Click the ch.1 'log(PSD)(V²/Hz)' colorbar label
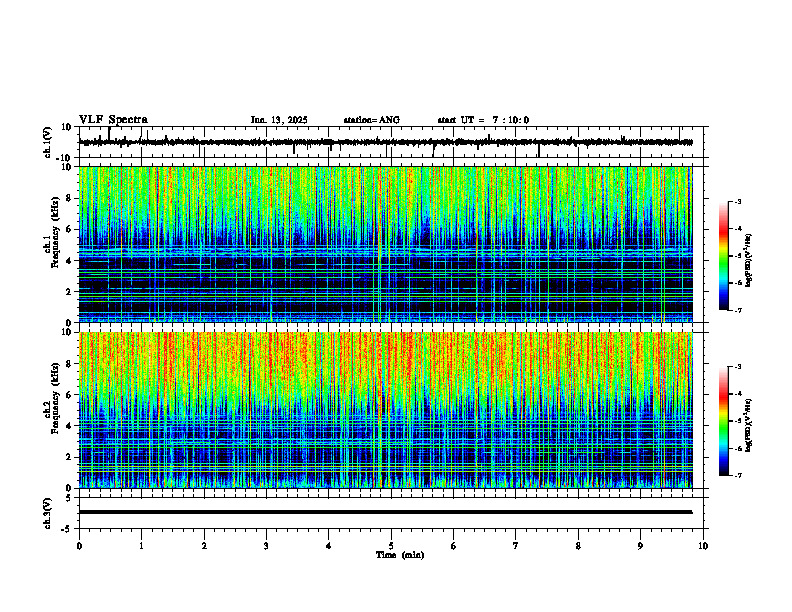Image resolution: width=792 pixels, height=612 pixels. pos(749,260)
